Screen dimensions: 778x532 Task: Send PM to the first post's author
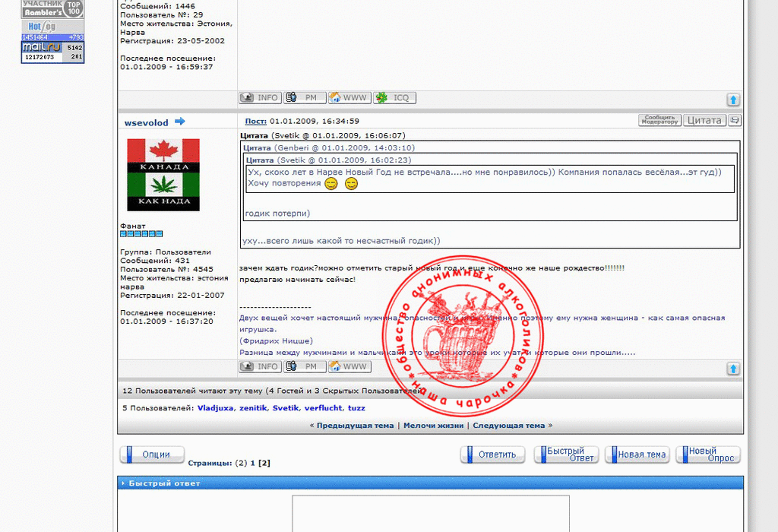tap(305, 98)
